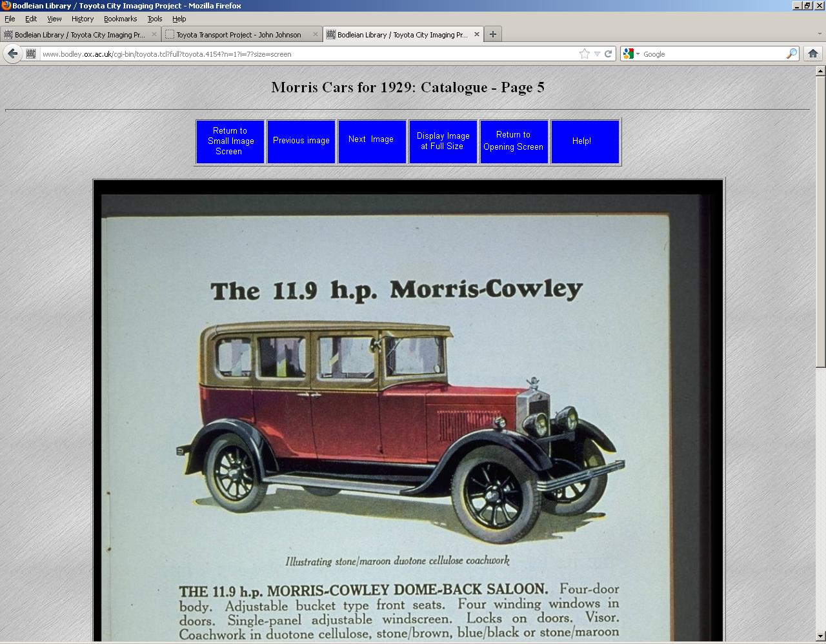Image resolution: width=826 pixels, height=644 pixels.
Task: Switch to the Toyota Transport Project tab
Action: pos(239,34)
